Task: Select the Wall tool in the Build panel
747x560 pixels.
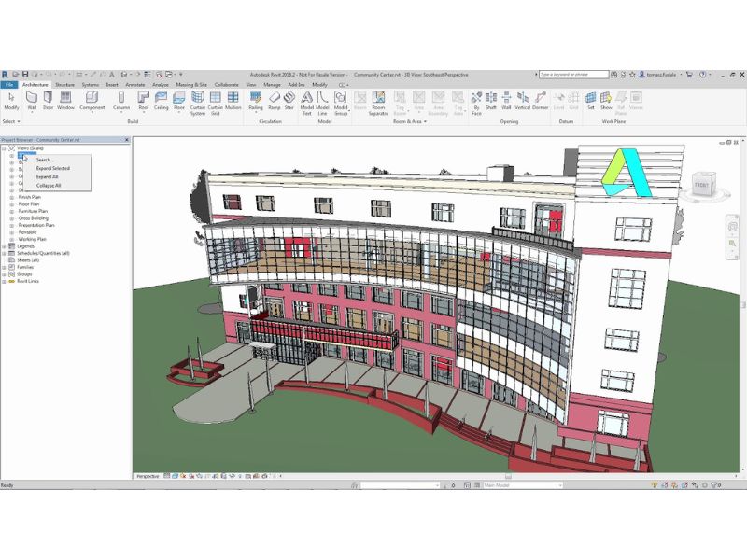Action: 32,99
